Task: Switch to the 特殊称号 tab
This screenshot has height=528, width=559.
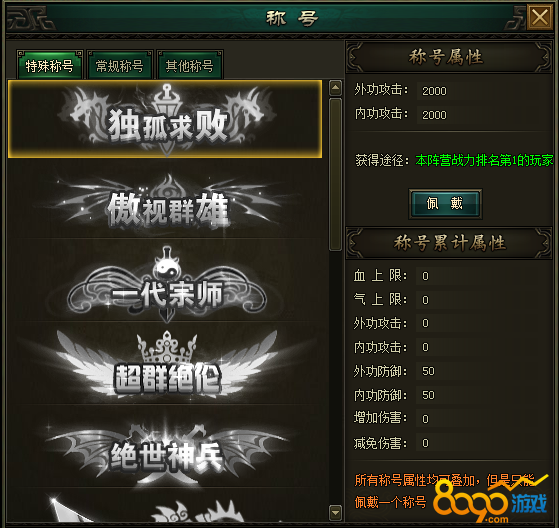Action: pyautogui.click(x=50, y=66)
